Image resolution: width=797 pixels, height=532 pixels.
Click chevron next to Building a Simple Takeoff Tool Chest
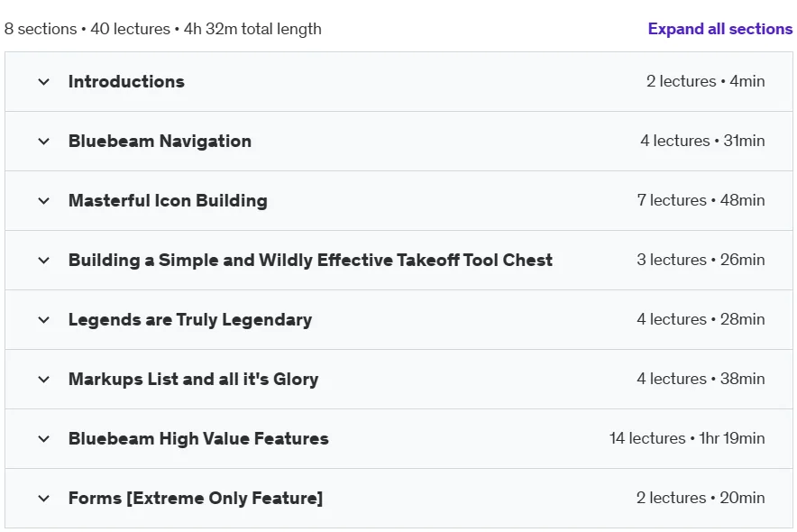click(x=43, y=261)
